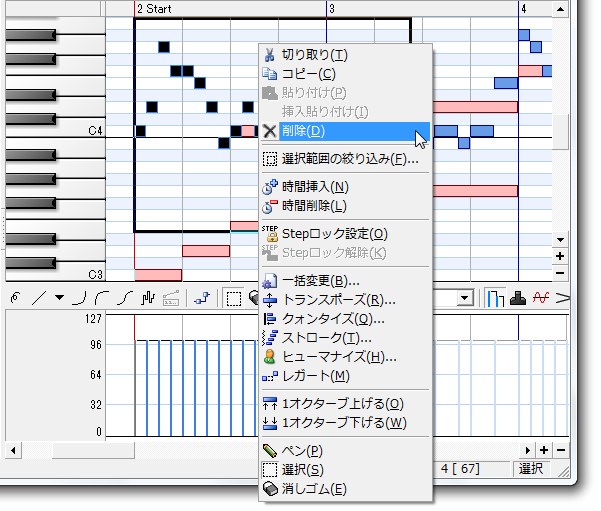
Task: Select the ease-out curve tool icon
Action: [102, 298]
